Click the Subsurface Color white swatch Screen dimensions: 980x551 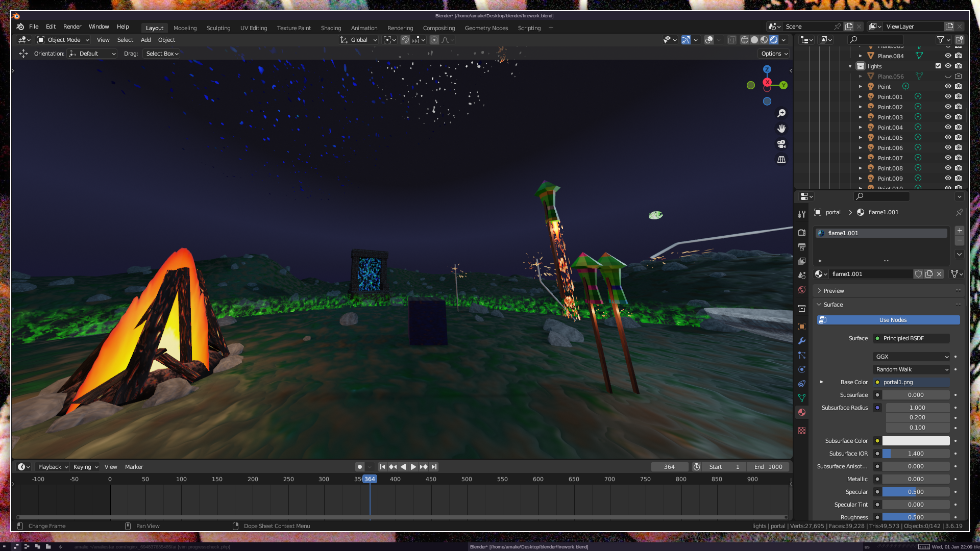pyautogui.click(x=916, y=441)
